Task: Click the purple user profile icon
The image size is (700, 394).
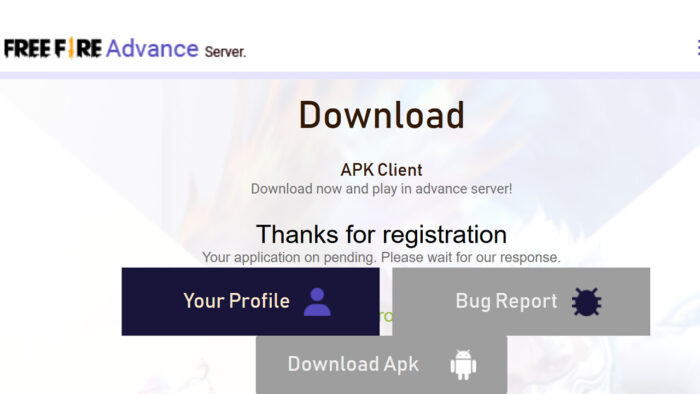Action: (x=317, y=302)
